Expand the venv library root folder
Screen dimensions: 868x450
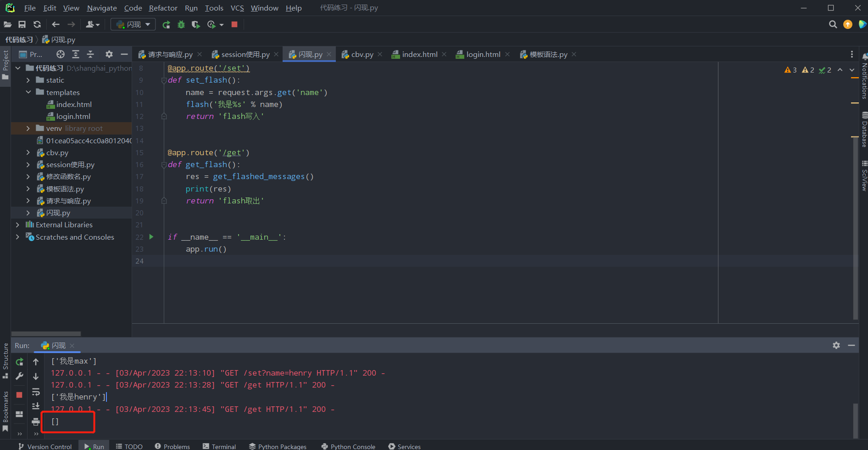pyautogui.click(x=28, y=129)
